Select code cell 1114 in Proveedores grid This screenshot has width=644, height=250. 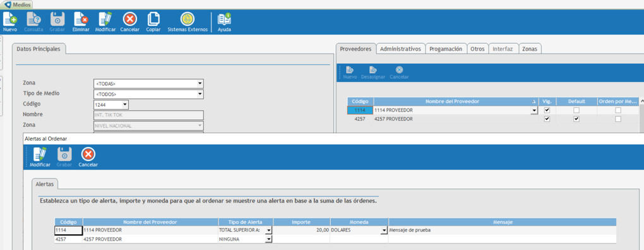pos(360,110)
